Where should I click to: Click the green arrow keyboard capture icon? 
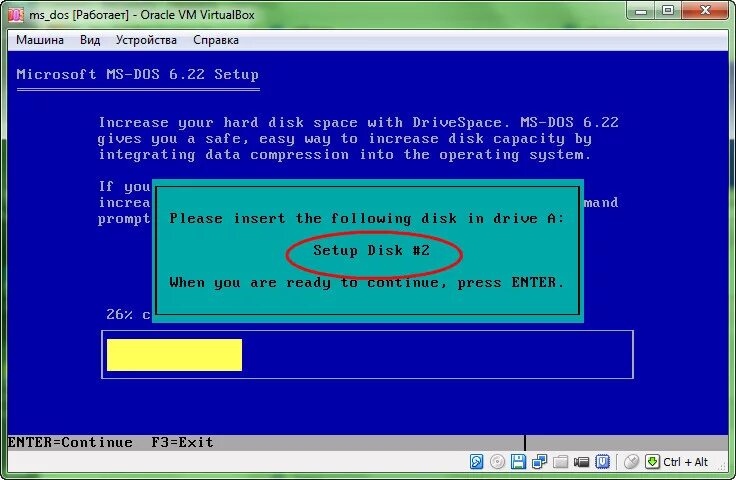[x=652, y=462]
